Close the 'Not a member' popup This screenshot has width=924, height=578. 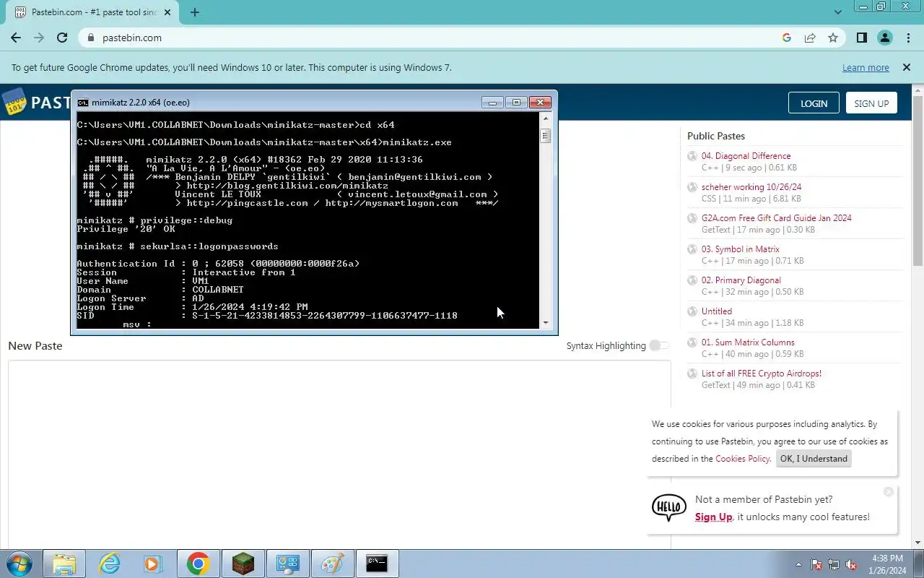tap(889, 491)
